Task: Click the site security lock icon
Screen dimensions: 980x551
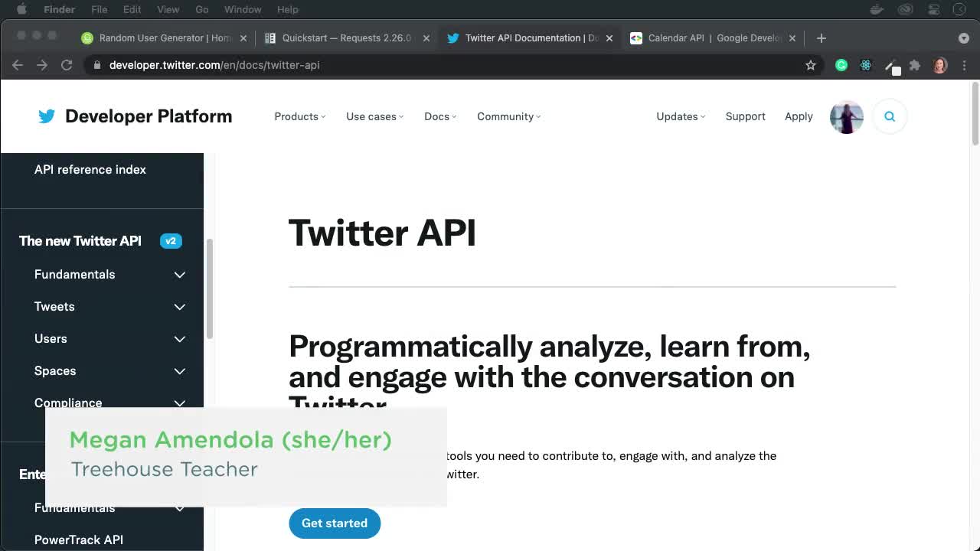Action: click(x=96, y=65)
